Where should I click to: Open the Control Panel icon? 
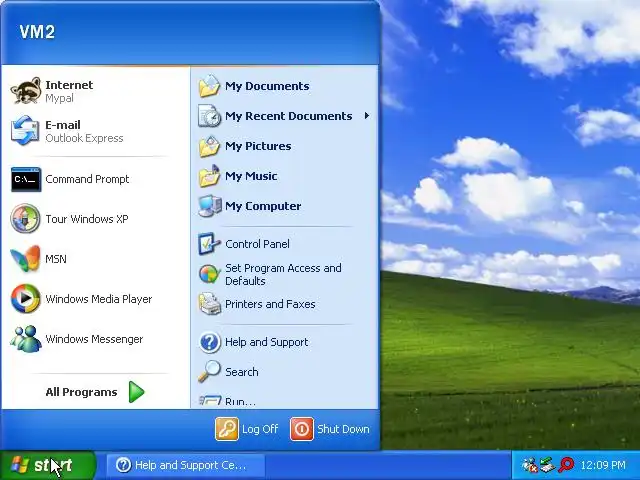pos(209,244)
